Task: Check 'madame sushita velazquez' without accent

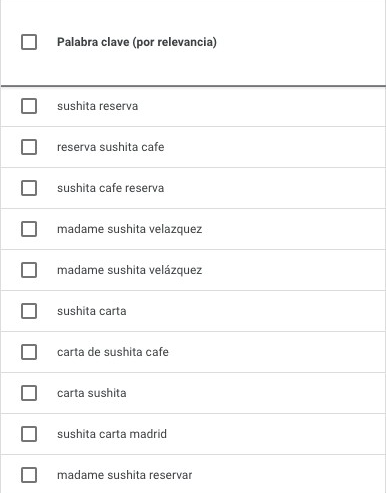Action: pos(29,229)
